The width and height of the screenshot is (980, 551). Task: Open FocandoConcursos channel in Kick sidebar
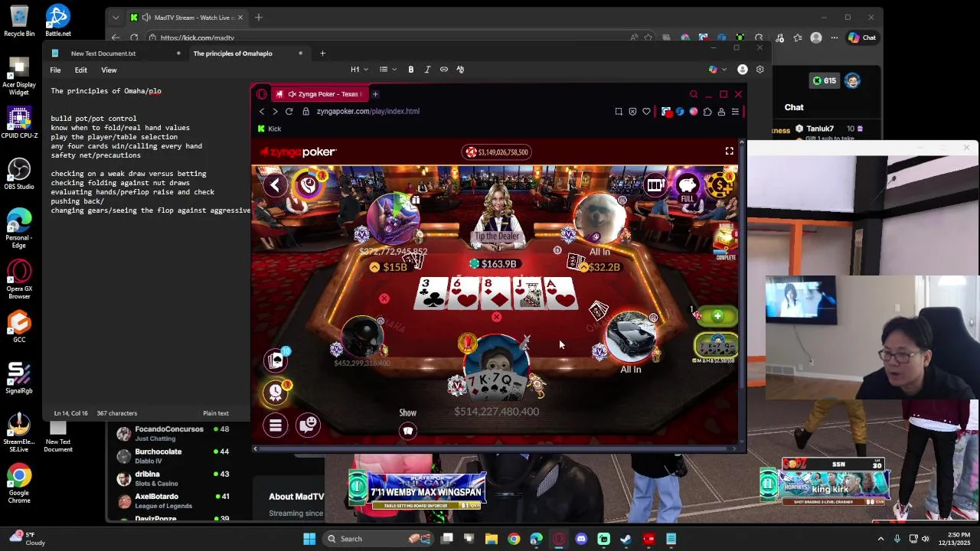[x=173, y=434]
